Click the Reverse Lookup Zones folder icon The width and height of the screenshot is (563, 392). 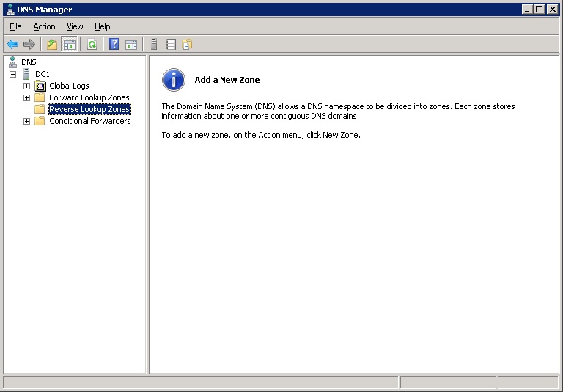coord(40,109)
